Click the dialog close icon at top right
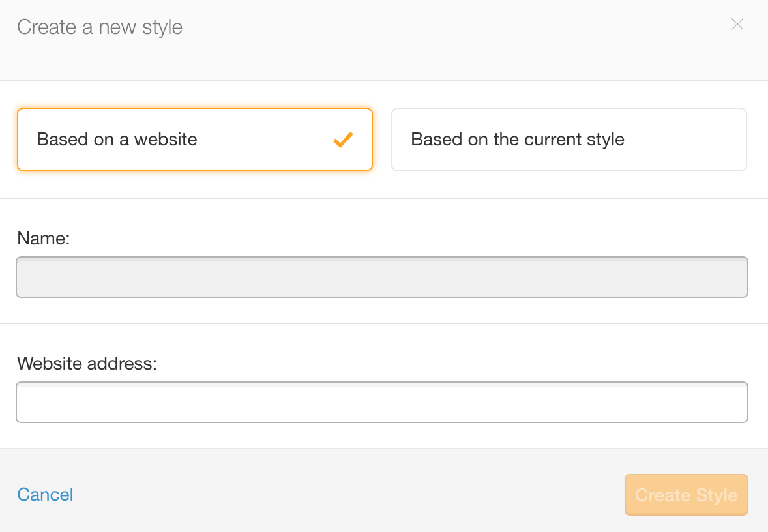The image size is (768, 532). click(737, 24)
